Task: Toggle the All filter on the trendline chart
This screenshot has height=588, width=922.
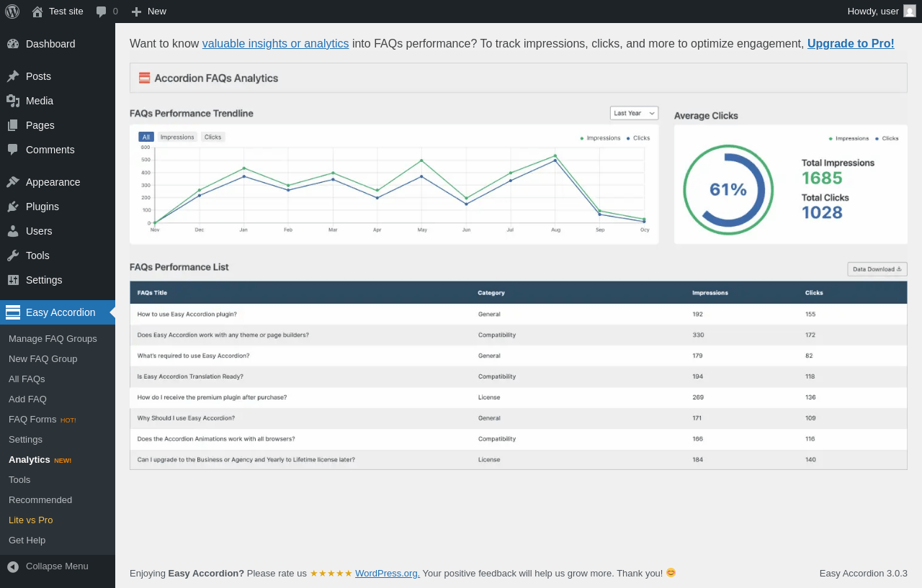Action: click(x=146, y=137)
